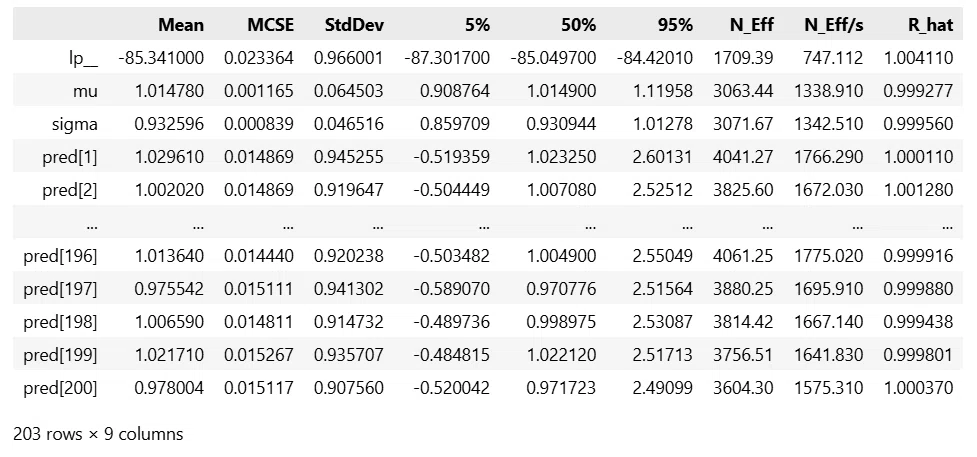Select the sigma row label

pos(75,124)
